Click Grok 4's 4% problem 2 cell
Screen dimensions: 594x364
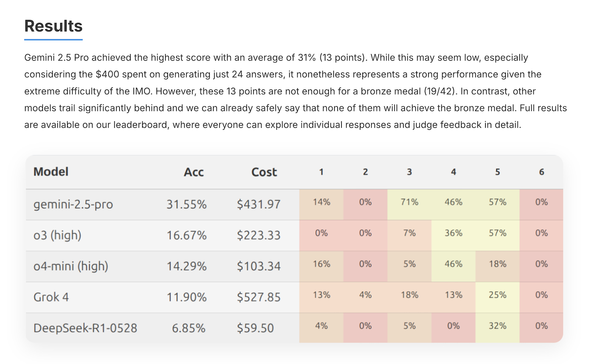(365, 295)
